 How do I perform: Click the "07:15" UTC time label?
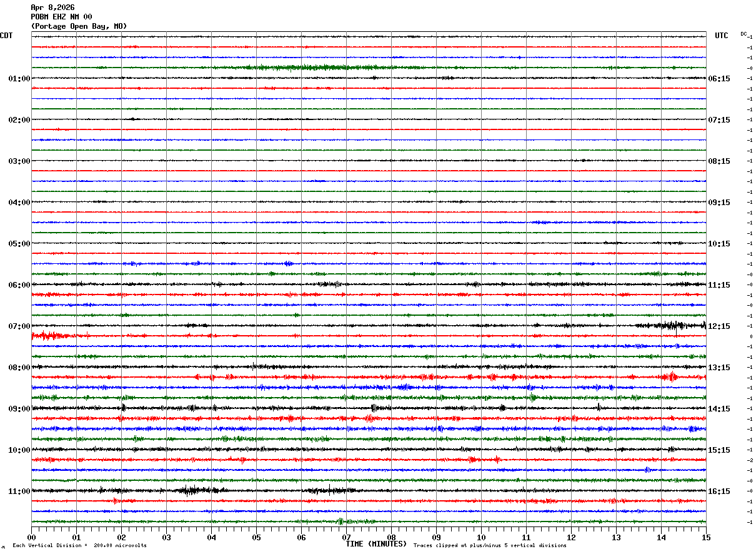click(x=719, y=120)
